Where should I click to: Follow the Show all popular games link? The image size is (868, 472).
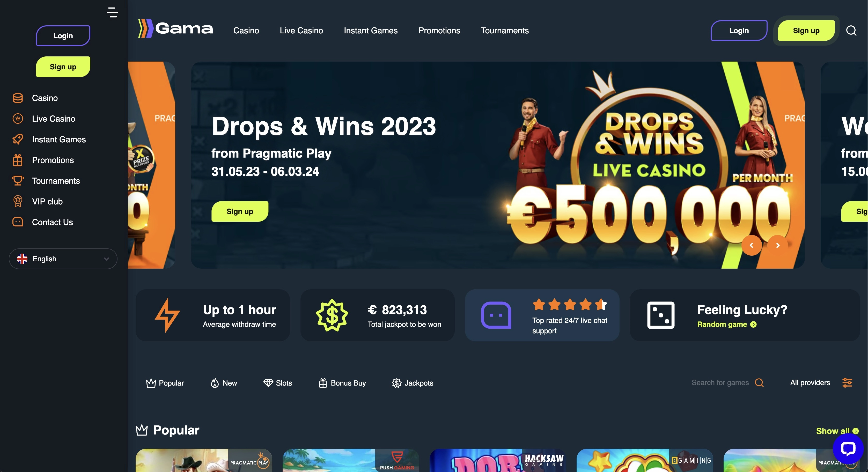point(837,431)
